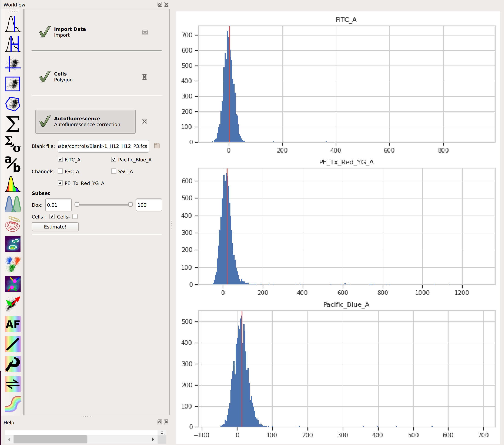Click the Pacific_Blue_A histogram plot
Screen dimensions: 504x445
point(347,369)
